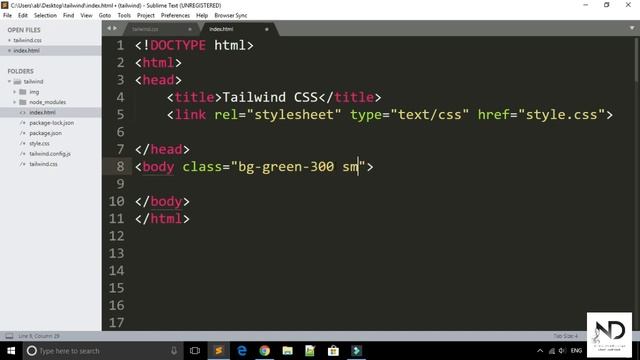Open the File menu
Image resolution: width=640 pixels, height=360 pixels.
click(x=7, y=15)
